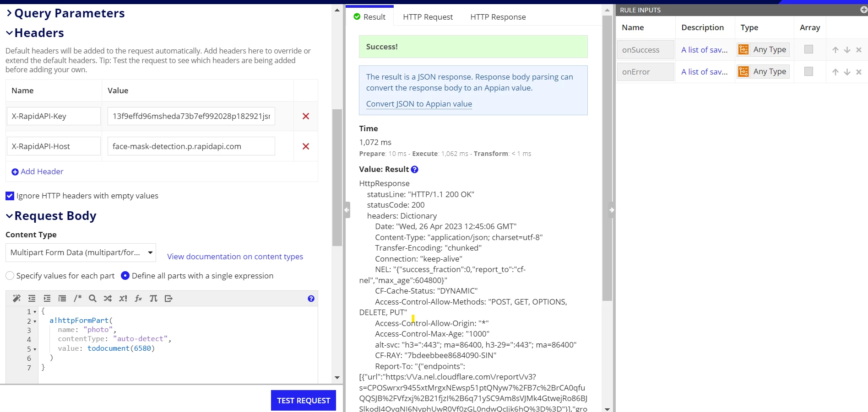Fold code at line 2
868x412 pixels.
(x=35, y=321)
